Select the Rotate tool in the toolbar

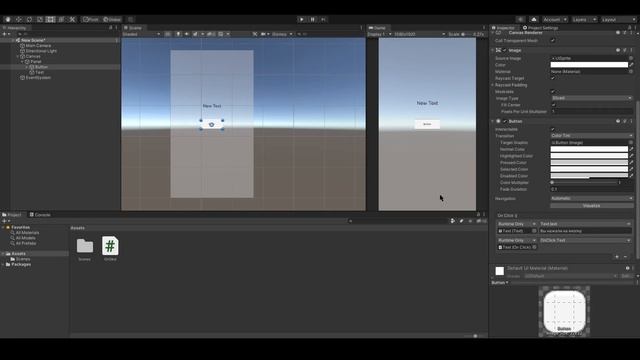pyautogui.click(x=29, y=19)
